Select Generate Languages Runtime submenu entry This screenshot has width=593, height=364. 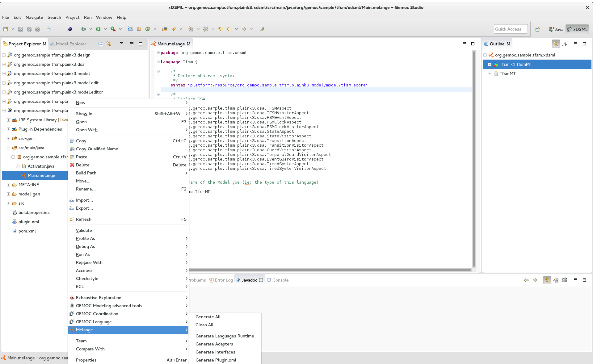coord(225,336)
